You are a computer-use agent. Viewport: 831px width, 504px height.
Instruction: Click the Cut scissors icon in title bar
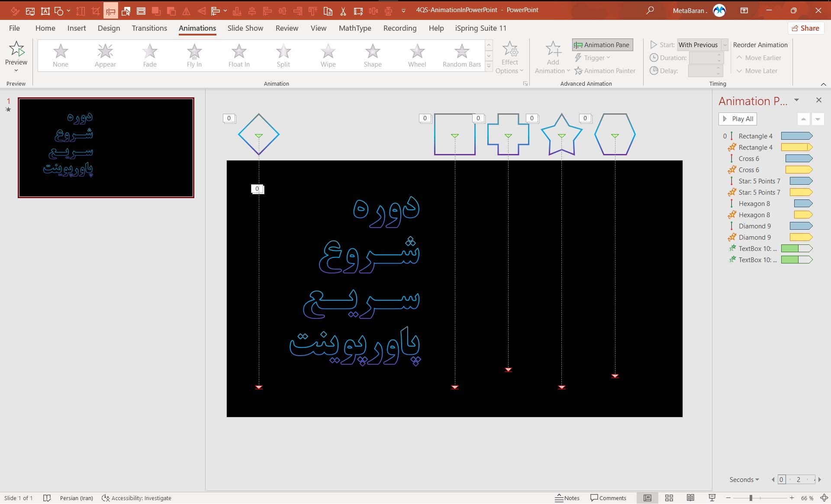[x=343, y=11]
